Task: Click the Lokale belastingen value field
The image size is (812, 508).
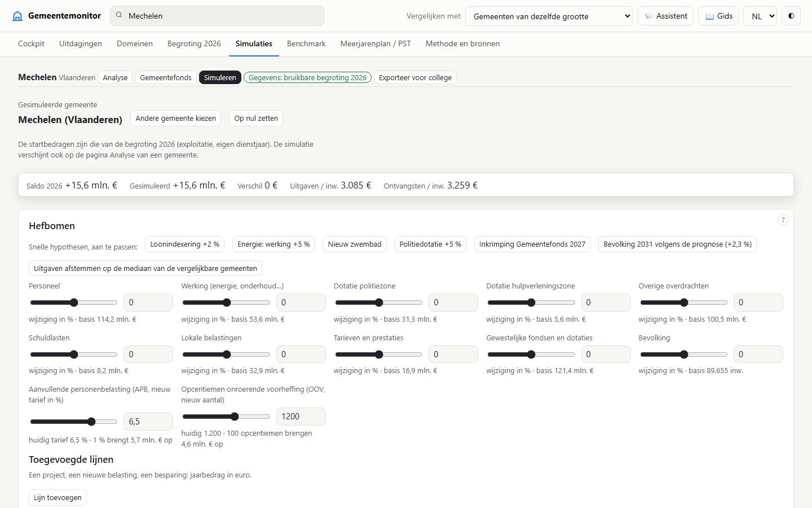Action: [301, 354]
